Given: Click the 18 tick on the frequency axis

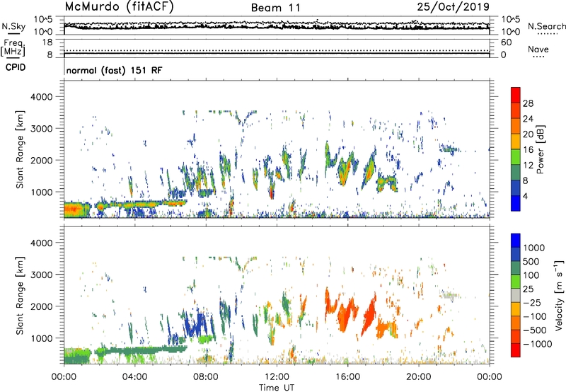Looking at the screenshot, I should [47, 42].
